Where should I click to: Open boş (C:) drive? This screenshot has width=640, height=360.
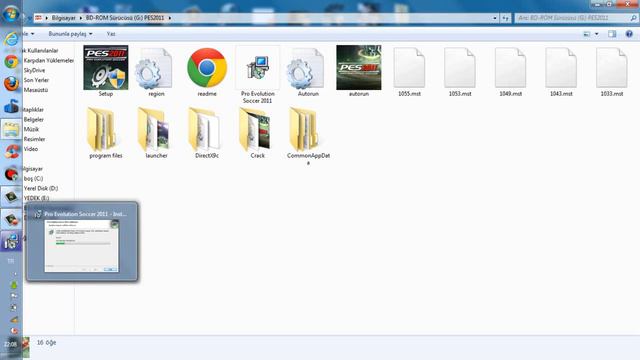[33, 178]
